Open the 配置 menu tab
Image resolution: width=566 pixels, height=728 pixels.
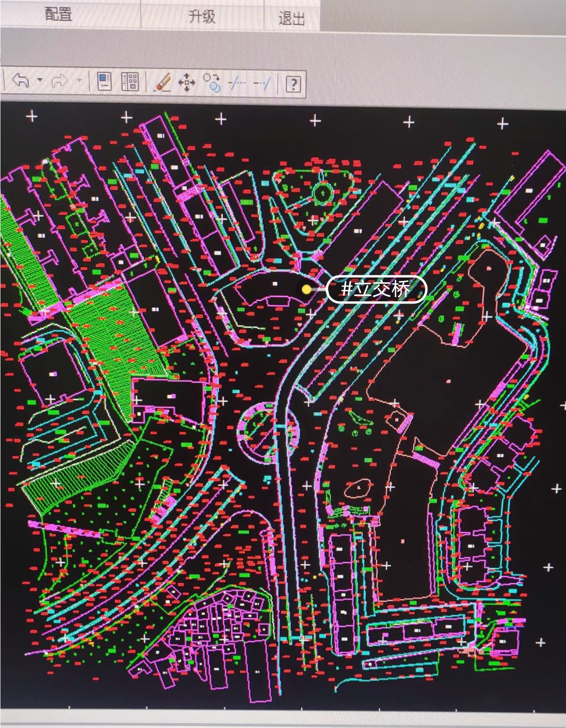58,14
